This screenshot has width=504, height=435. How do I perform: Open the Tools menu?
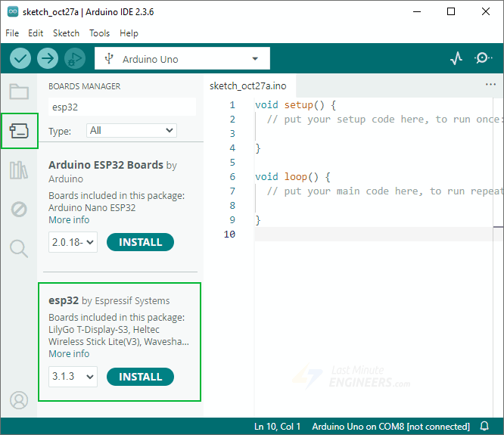pyautogui.click(x=99, y=33)
